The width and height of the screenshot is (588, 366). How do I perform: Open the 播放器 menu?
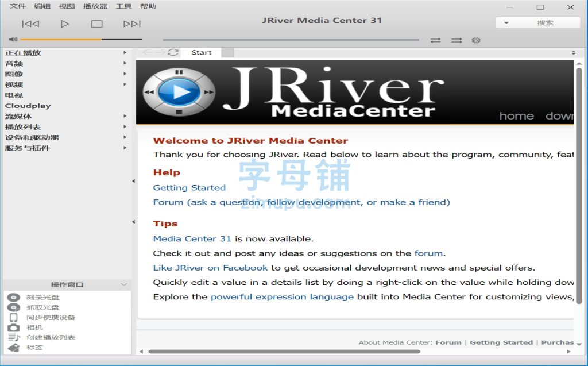(95, 6)
